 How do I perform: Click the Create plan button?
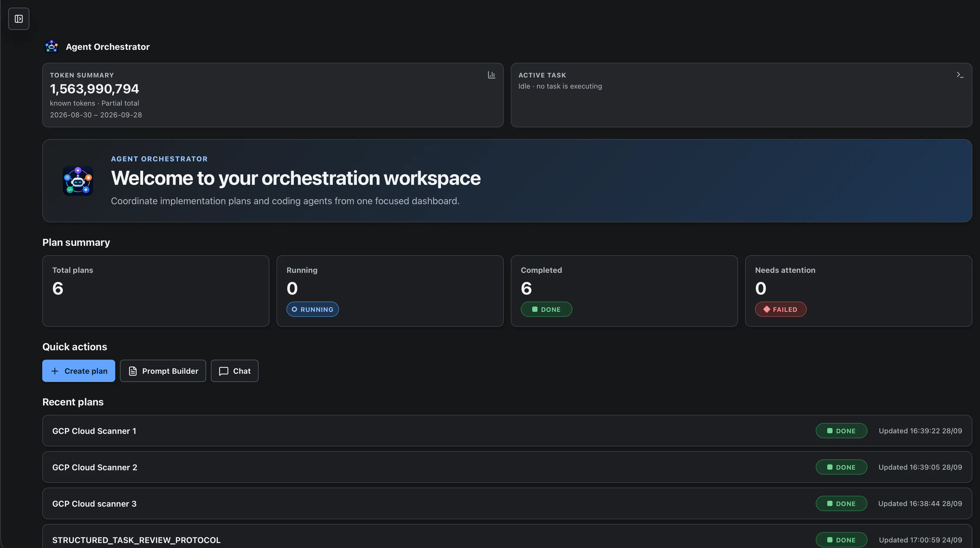(79, 371)
